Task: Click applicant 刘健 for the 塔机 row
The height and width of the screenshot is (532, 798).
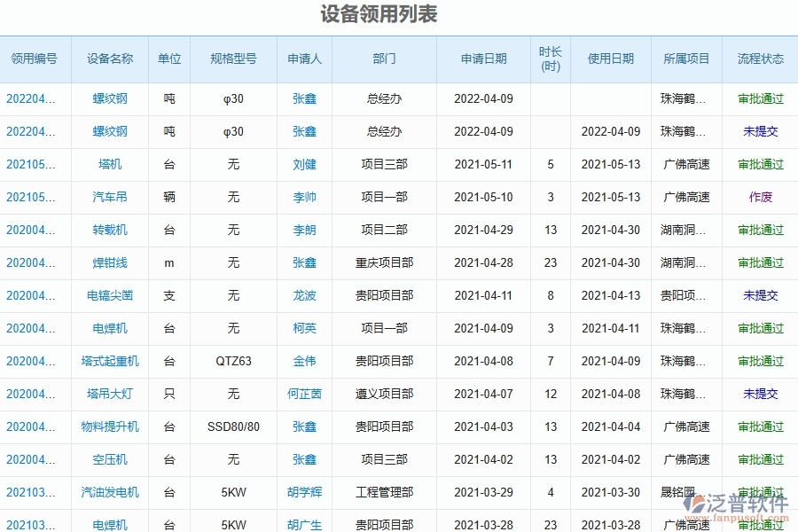Action: [304, 165]
